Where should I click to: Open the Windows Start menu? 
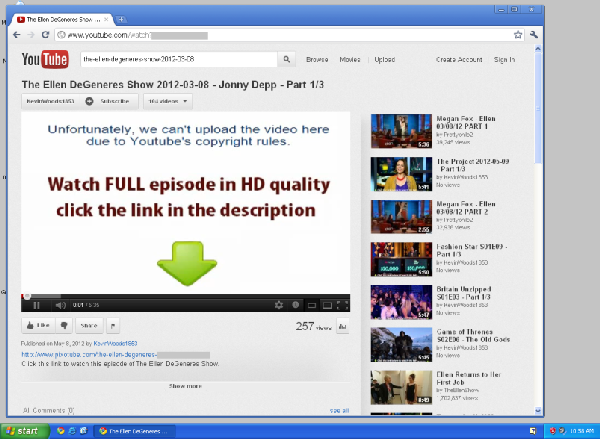coord(25,431)
